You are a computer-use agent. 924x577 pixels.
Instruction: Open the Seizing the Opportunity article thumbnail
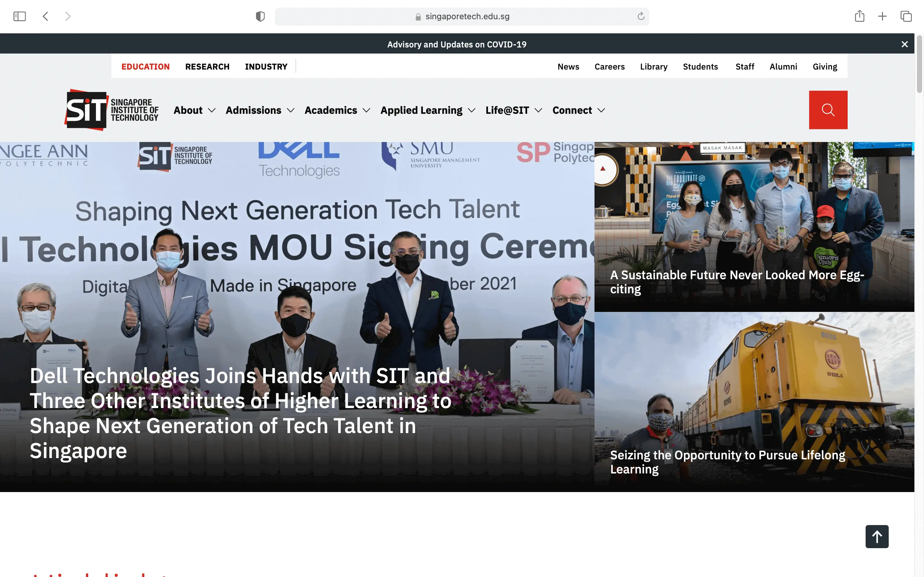click(754, 401)
